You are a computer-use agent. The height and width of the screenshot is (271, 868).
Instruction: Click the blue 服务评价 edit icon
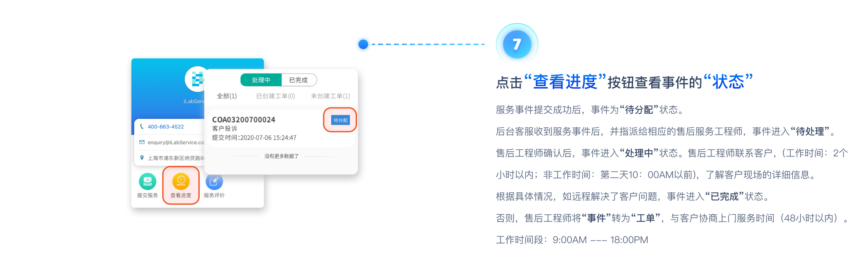tap(214, 182)
